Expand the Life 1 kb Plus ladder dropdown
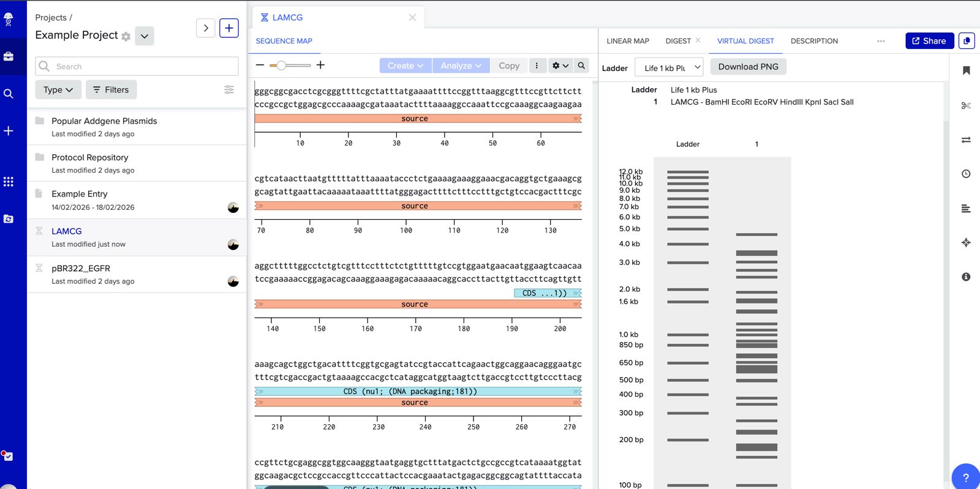This screenshot has width=980, height=489. [669, 67]
